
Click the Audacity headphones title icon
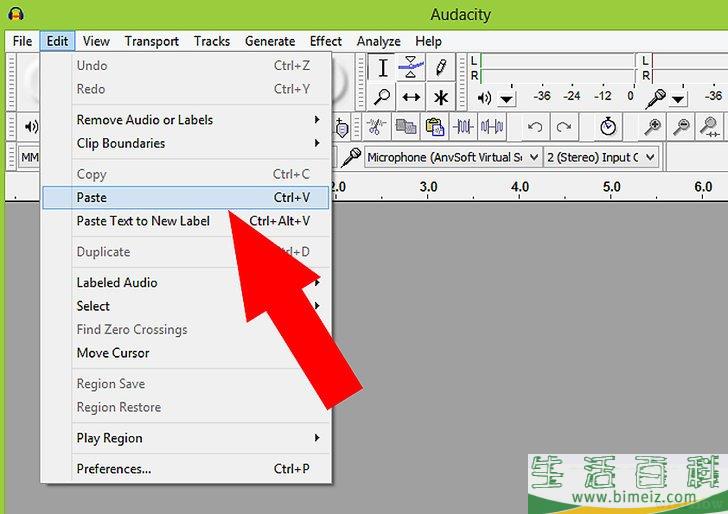click(16, 13)
